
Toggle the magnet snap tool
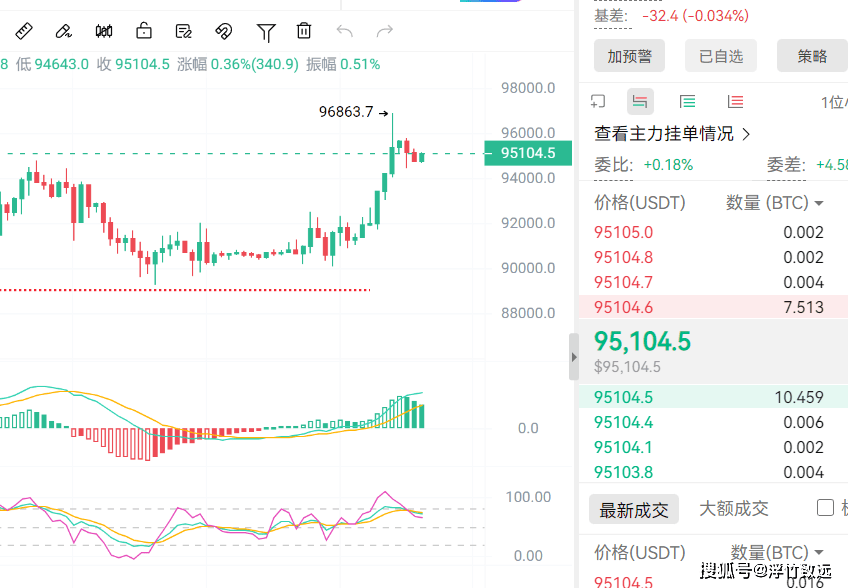tap(224, 31)
